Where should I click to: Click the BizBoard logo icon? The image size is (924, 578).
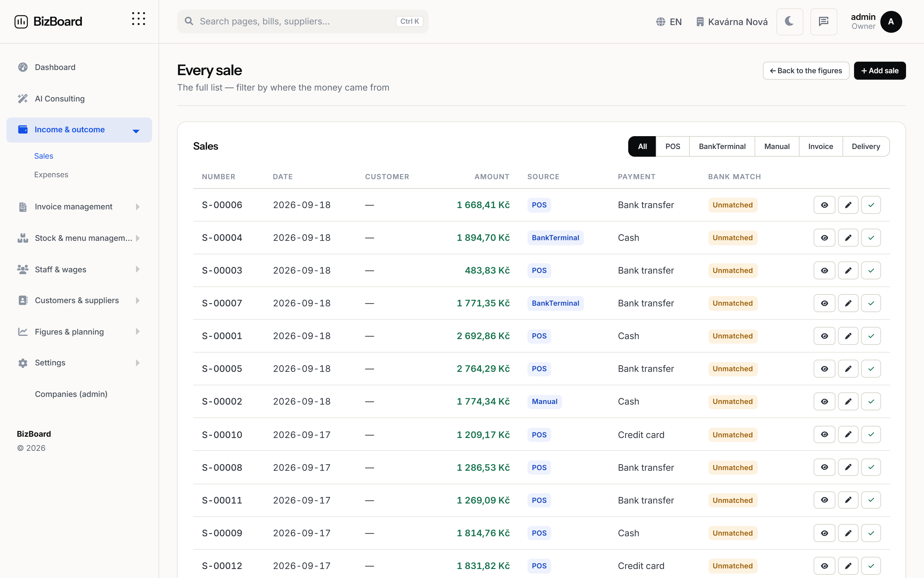pyautogui.click(x=21, y=22)
